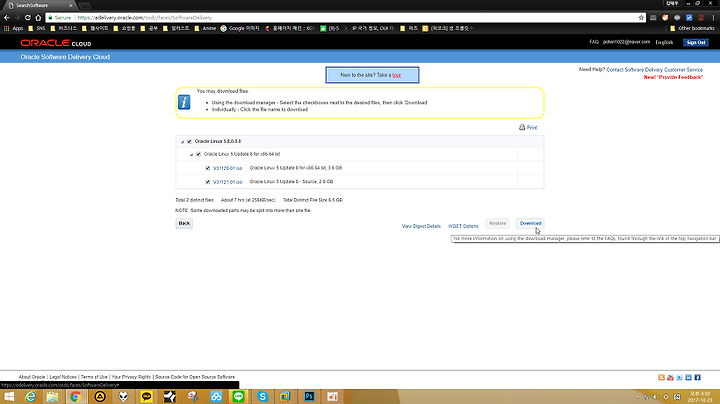Screen dimensions: 720x404
Task: Collapse Oracle Linux 5 Update 8 x86-64 node
Action: point(191,155)
